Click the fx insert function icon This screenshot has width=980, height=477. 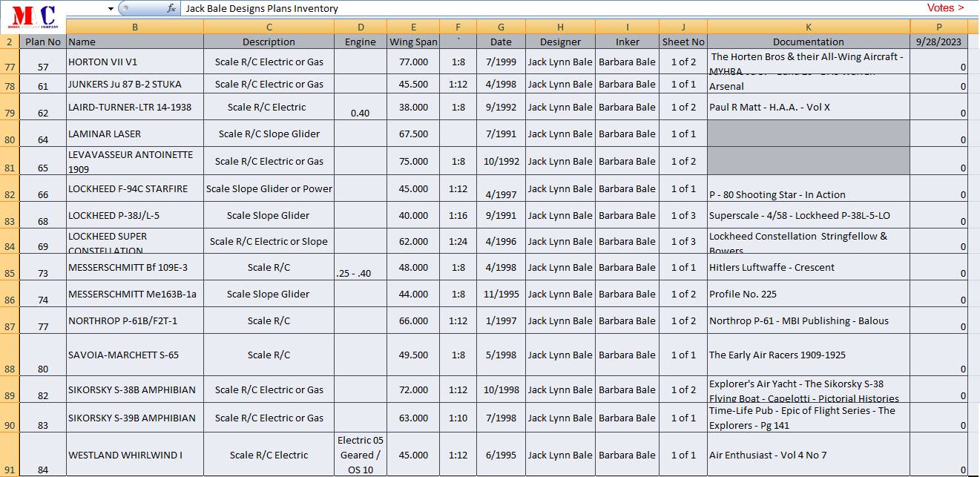171,8
